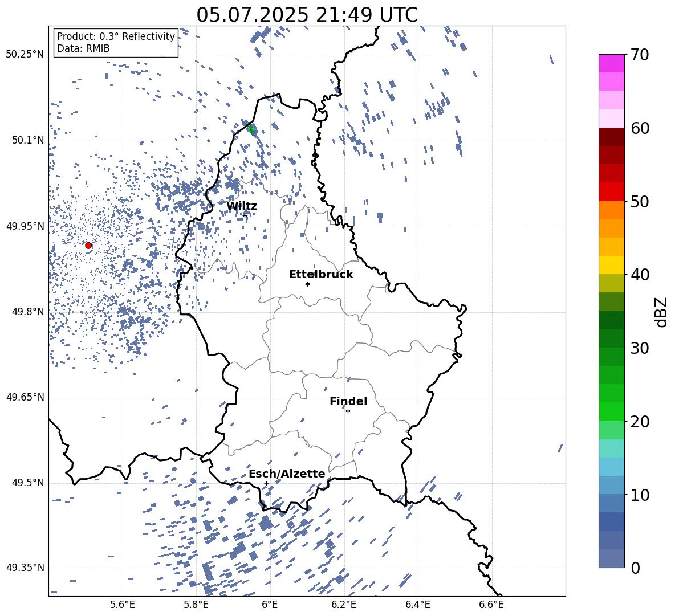Click the plus marker below Findel
The height and width of the screenshot is (616, 675).
point(348,411)
